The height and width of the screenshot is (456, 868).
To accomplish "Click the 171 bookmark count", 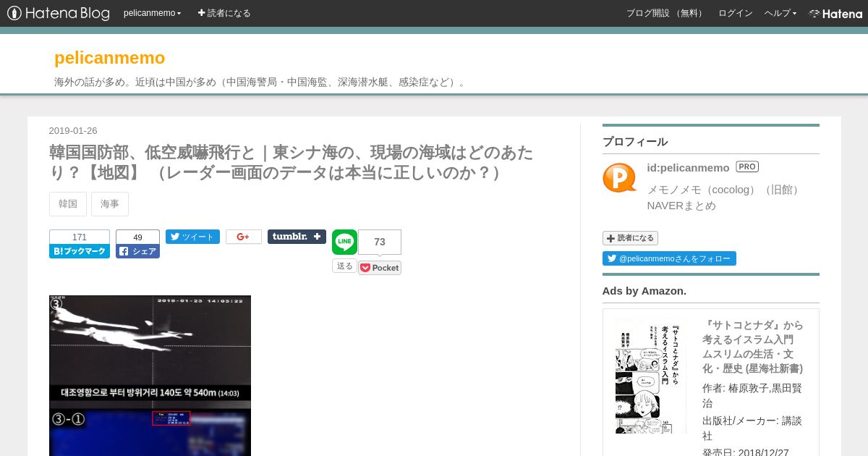I will 80,237.
